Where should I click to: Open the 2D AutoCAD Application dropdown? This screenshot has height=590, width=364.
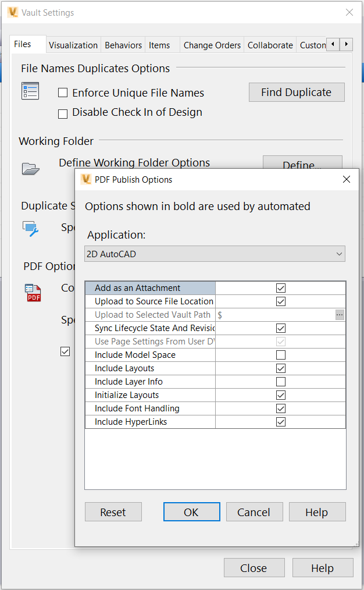215,254
